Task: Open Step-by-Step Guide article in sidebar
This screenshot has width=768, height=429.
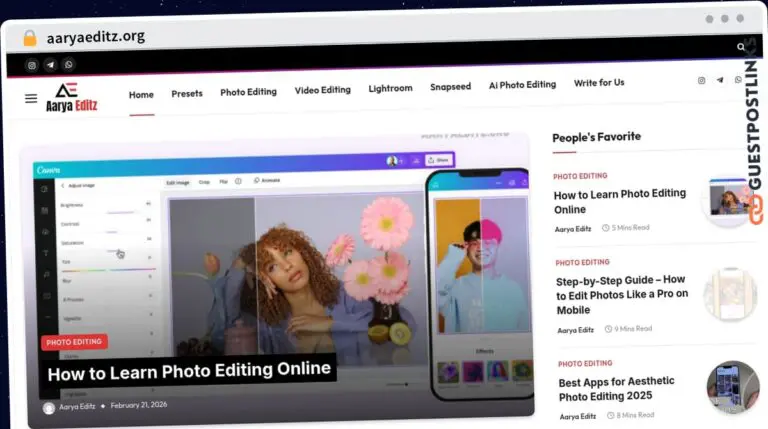Action: [622, 295]
